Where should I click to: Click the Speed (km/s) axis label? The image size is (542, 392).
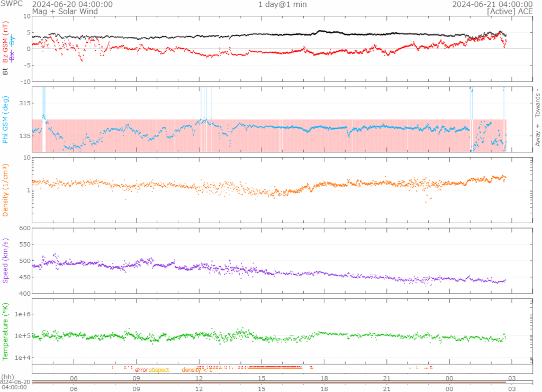[x=6, y=261]
